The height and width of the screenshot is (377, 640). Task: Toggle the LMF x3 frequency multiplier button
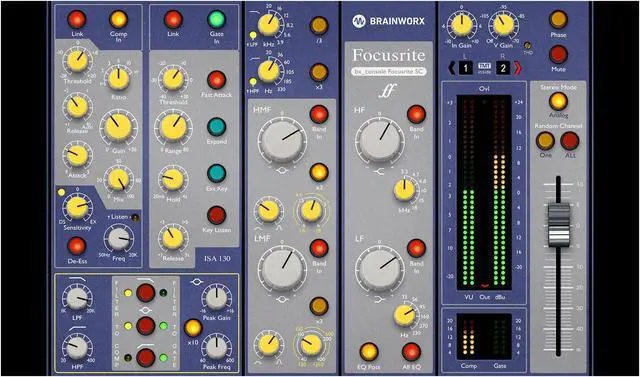pos(319,306)
